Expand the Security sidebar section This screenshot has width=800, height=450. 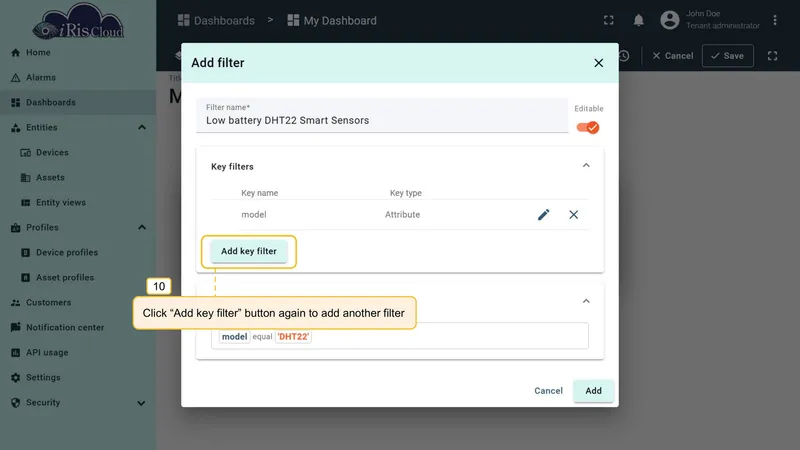click(x=141, y=403)
